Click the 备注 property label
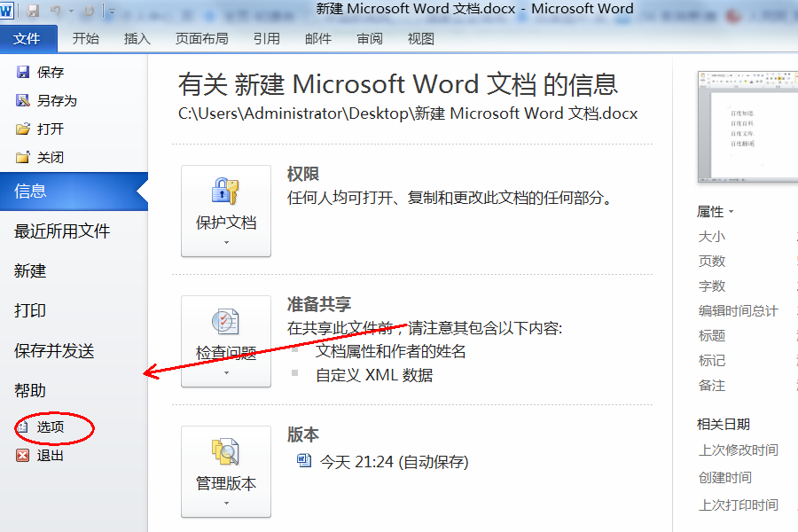This screenshot has width=798, height=532. (711, 386)
